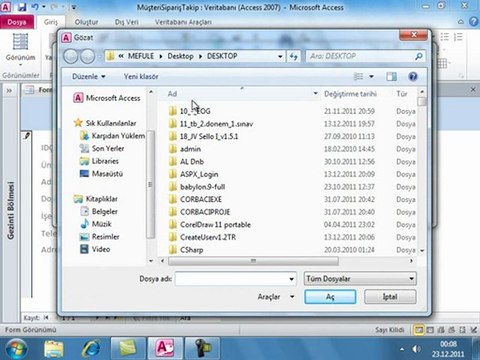Click the refresh button beside address path
Image resolution: width=480 pixels, height=360 pixels.
tap(293, 56)
